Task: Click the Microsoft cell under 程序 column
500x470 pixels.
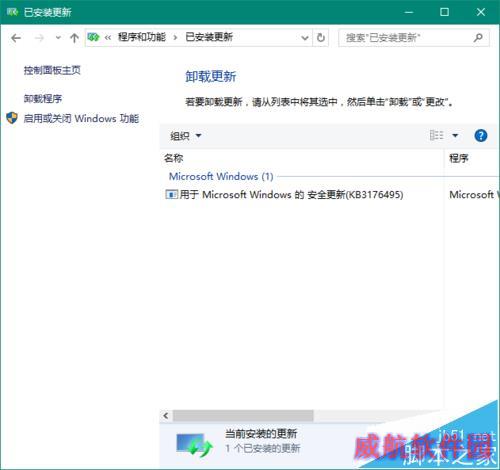Action: 473,195
